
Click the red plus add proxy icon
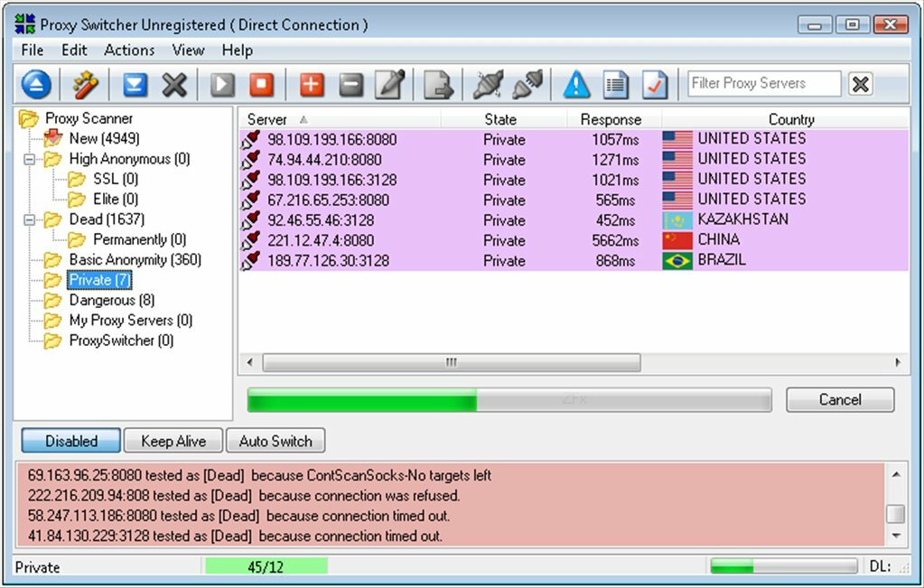[311, 85]
